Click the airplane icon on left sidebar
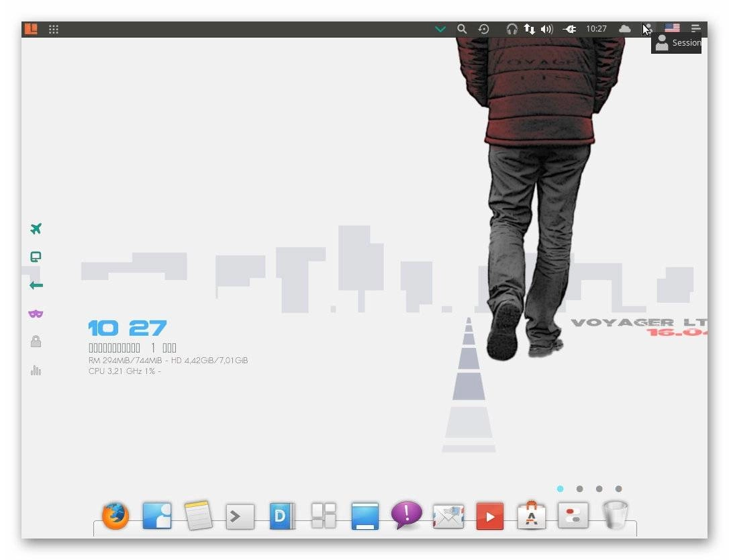The height and width of the screenshot is (560, 729). click(36, 228)
